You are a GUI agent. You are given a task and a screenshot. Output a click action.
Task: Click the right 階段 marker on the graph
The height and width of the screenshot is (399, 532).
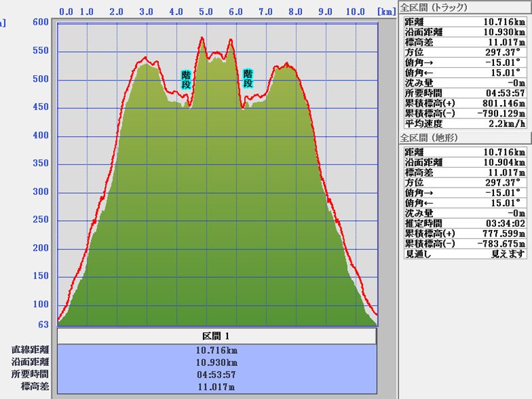(x=248, y=78)
